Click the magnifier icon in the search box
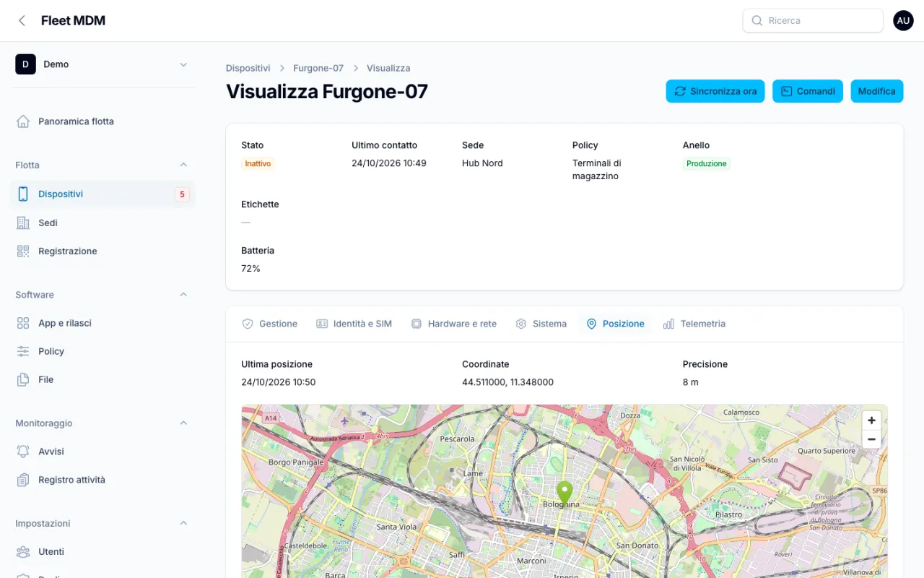This screenshot has width=924, height=578. tap(757, 21)
